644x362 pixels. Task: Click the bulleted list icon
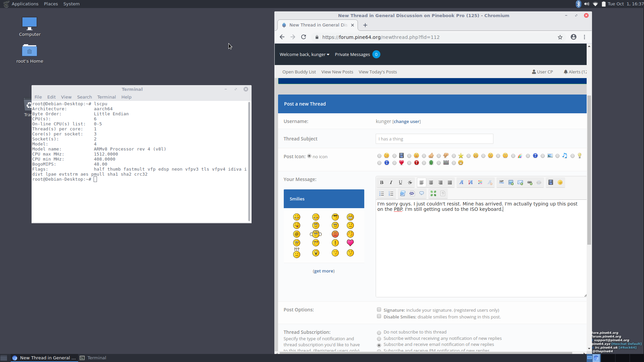pos(381,193)
